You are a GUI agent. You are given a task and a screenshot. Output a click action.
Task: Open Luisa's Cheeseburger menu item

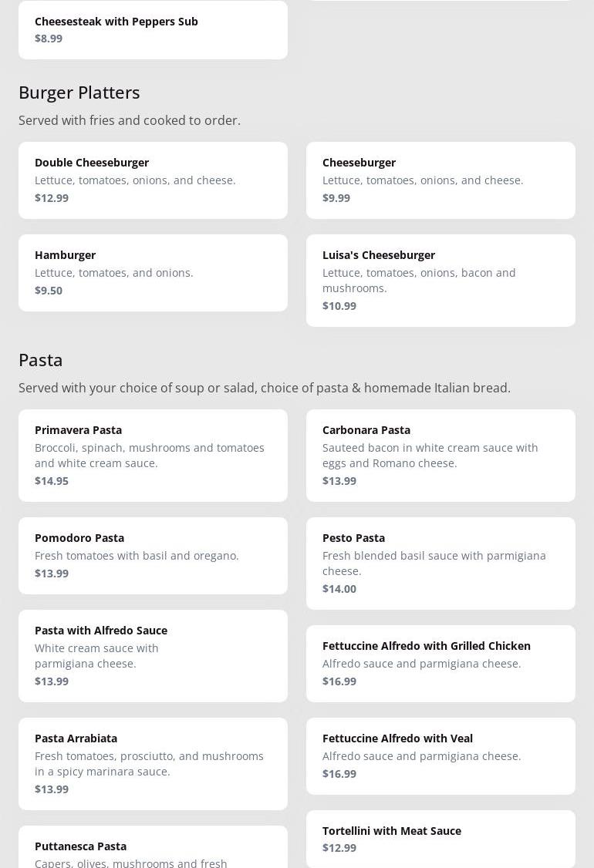(440, 280)
